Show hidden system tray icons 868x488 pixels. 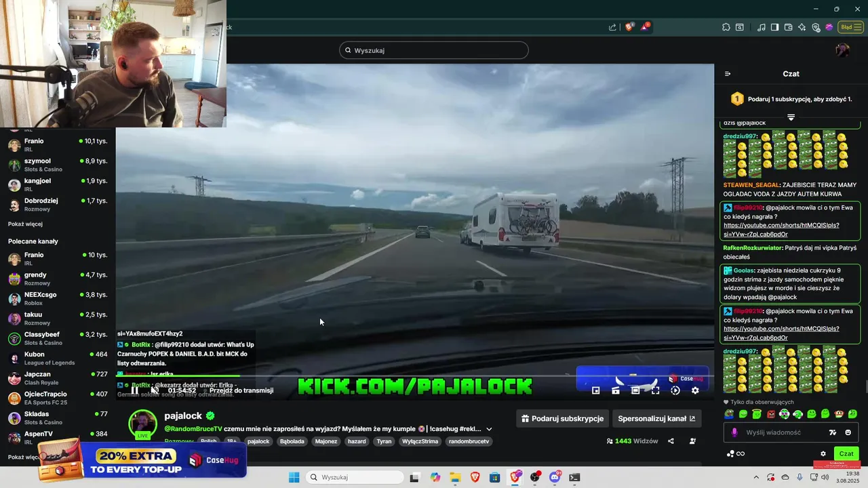coord(756,477)
